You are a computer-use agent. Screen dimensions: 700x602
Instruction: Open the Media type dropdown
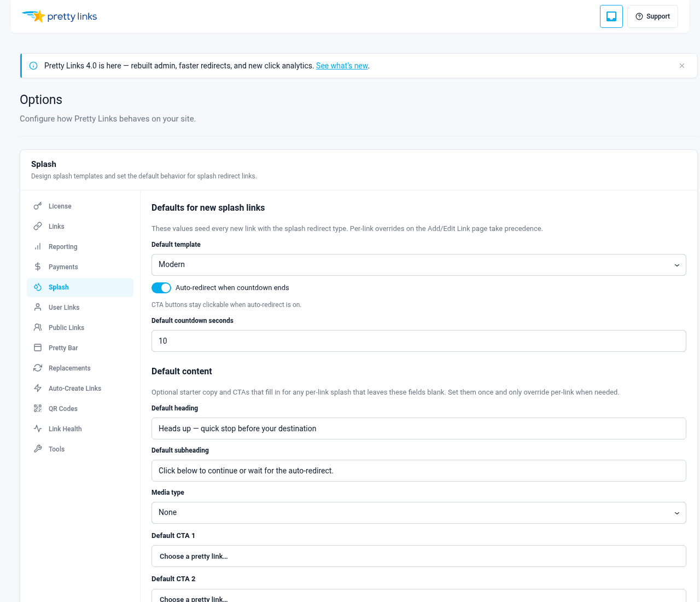[418, 513]
